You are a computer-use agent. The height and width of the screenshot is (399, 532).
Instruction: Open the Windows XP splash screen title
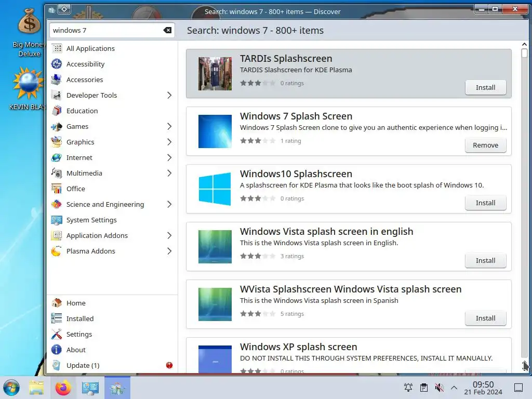coord(299,347)
